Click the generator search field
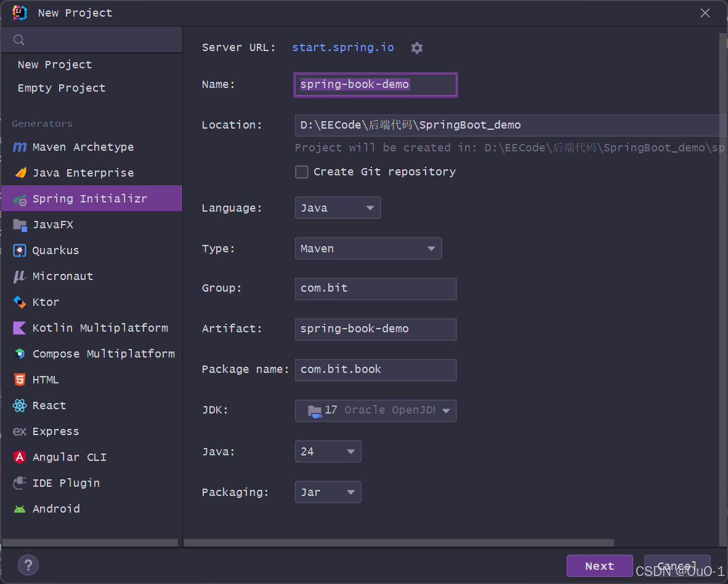The image size is (728, 584). click(x=92, y=40)
